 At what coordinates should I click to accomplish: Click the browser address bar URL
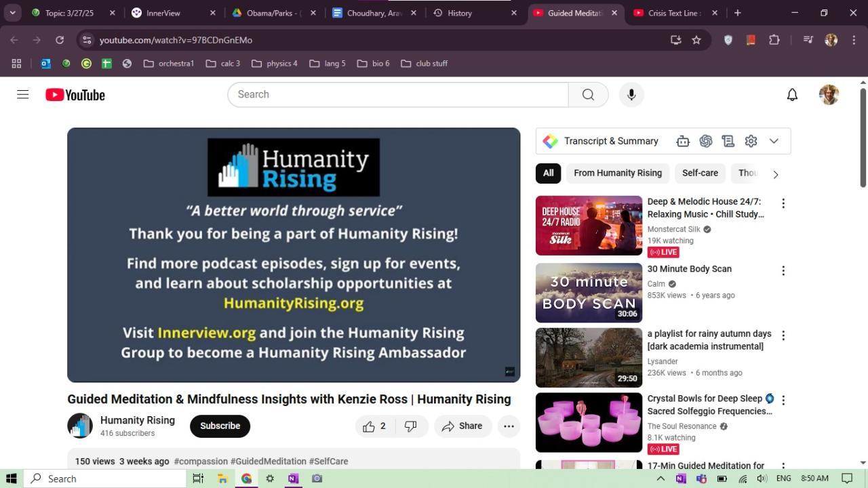coord(176,40)
